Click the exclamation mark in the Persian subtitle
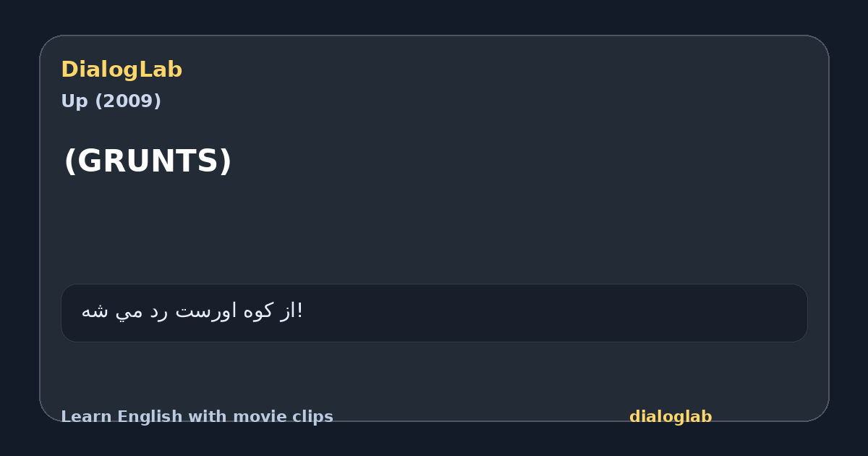This screenshot has width=868, height=456. point(300,311)
